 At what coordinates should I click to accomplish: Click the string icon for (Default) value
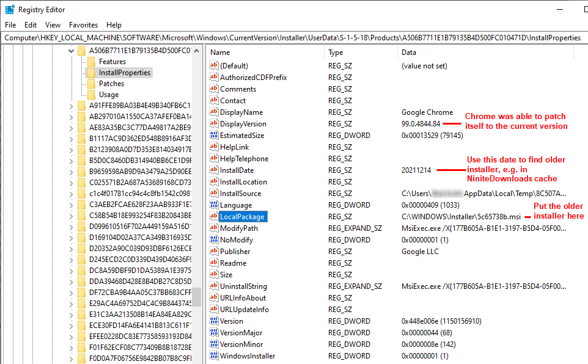tap(214, 65)
